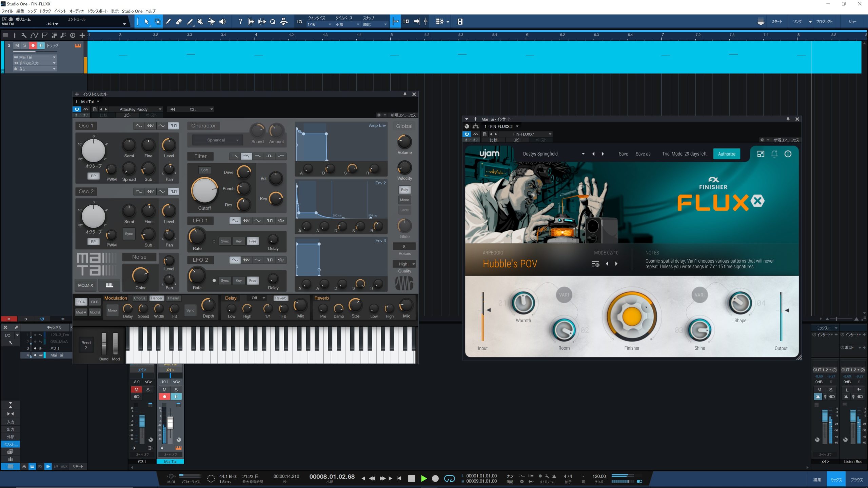The height and width of the screenshot is (488, 868).
Task: Click the left VARI button
Action: pos(564,295)
